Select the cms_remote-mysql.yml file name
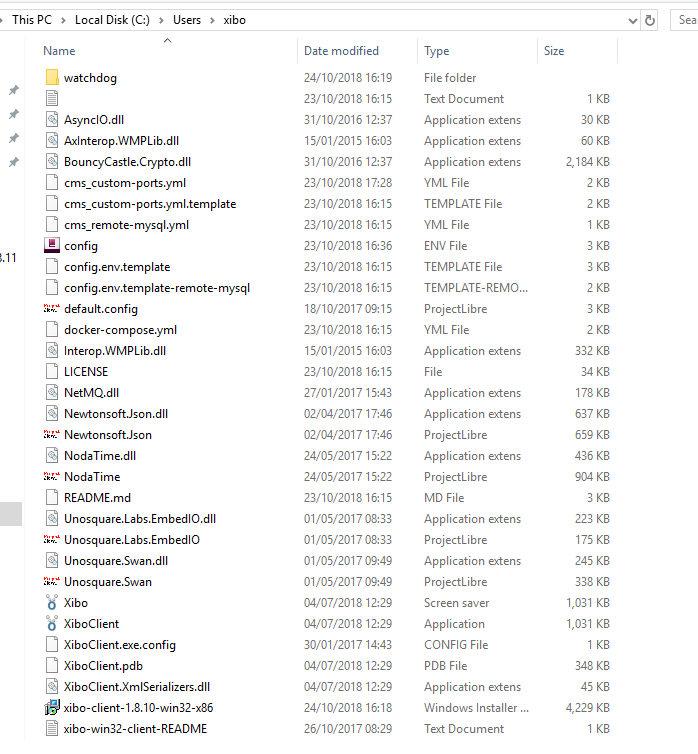 tap(126, 225)
